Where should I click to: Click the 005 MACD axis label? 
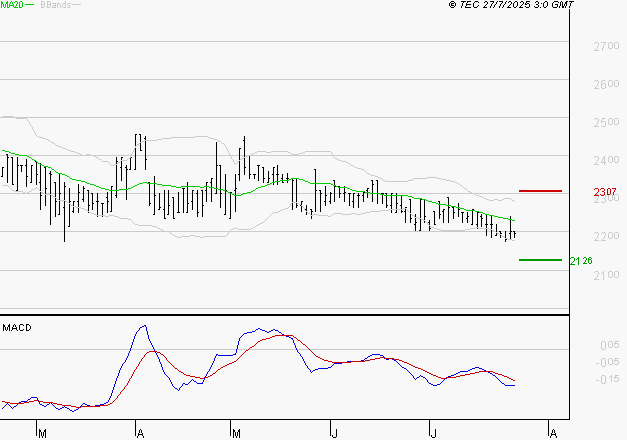coord(609,345)
